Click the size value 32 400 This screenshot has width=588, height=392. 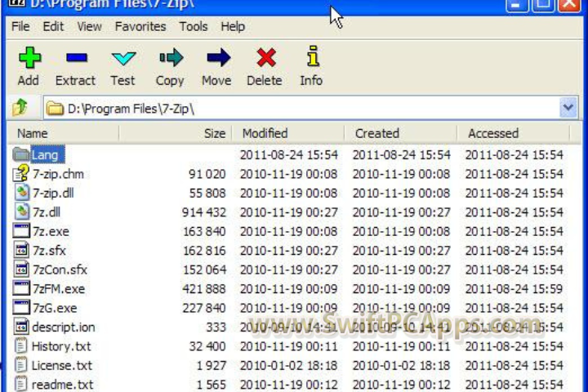click(x=207, y=346)
